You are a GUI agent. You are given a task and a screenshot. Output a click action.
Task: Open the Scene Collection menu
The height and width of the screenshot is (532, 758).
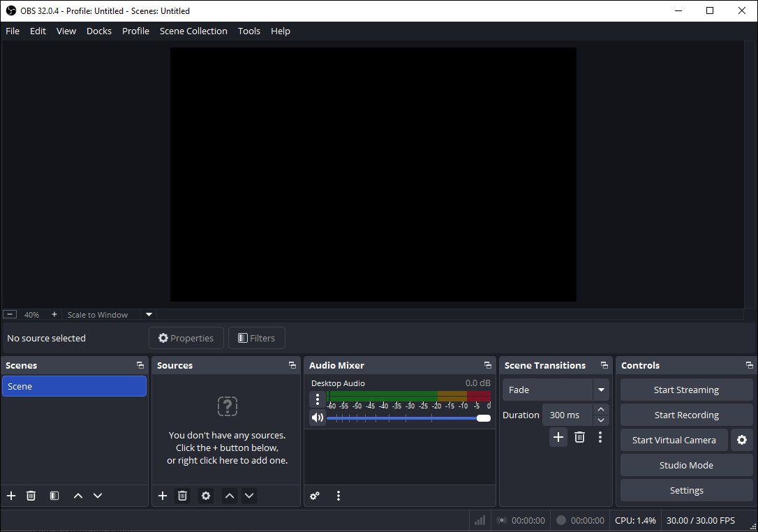[x=193, y=31]
